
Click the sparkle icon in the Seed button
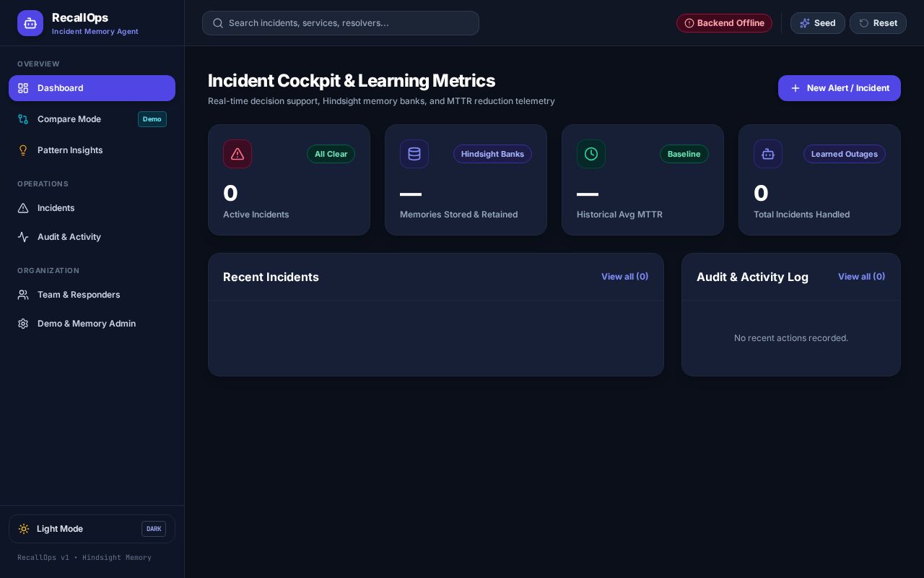point(805,23)
